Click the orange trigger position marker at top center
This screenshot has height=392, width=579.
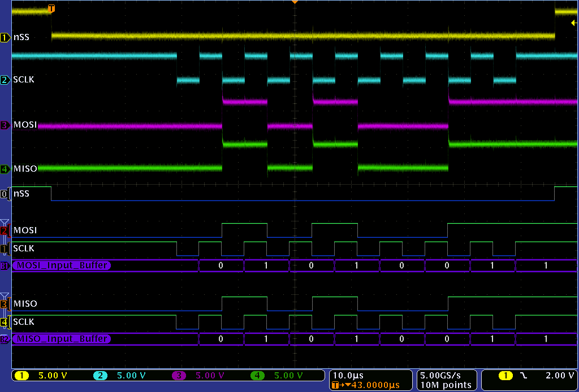click(x=294, y=3)
